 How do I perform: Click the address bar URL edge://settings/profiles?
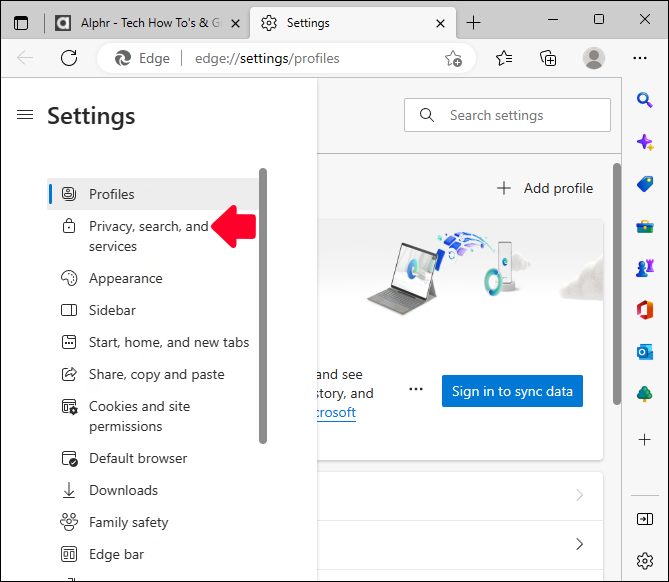coord(267,58)
